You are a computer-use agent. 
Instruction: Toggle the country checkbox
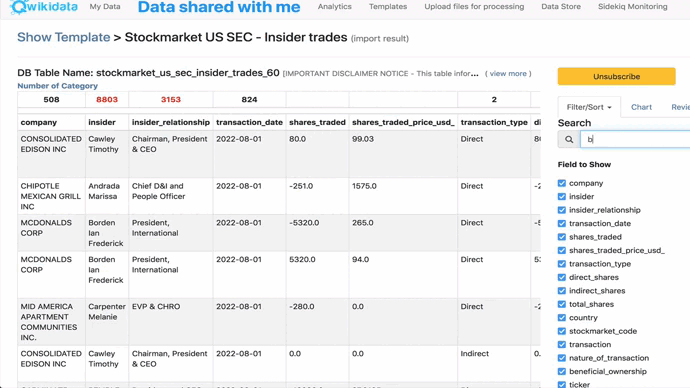coord(562,318)
